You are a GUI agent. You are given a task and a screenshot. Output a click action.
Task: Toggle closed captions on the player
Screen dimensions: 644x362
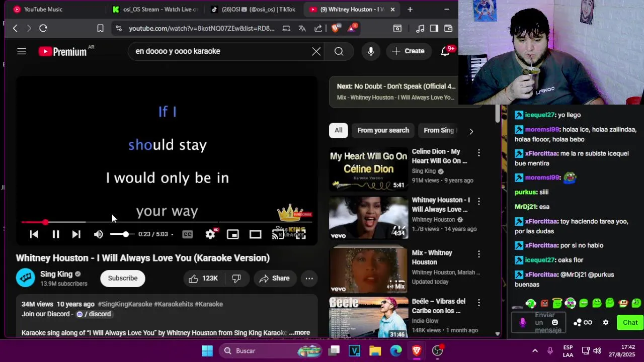pos(188,234)
